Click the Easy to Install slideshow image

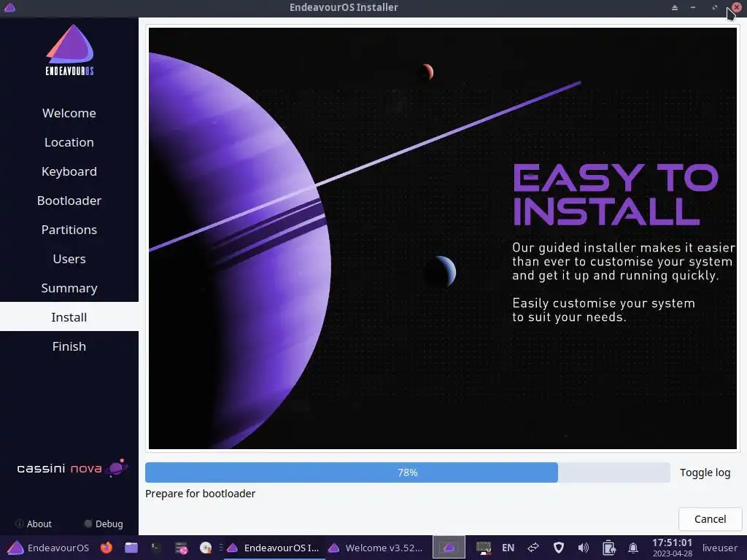[443, 238]
